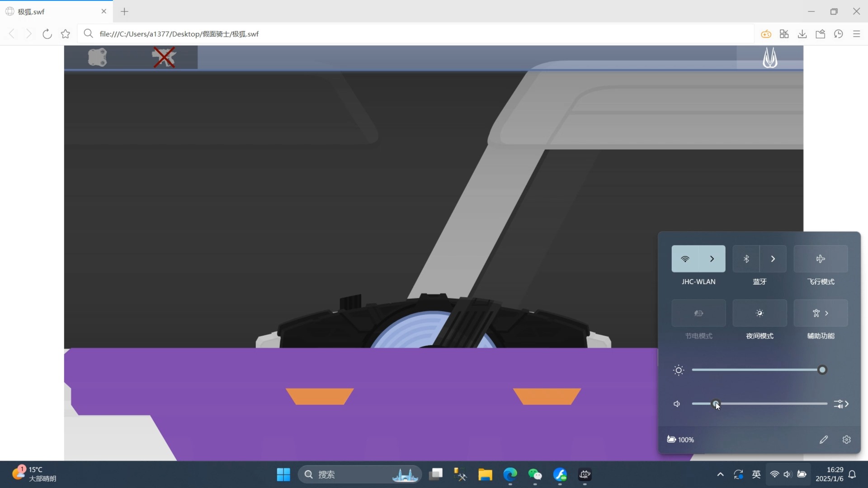Click the browser share or screenshot folder icon

[x=821, y=34]
